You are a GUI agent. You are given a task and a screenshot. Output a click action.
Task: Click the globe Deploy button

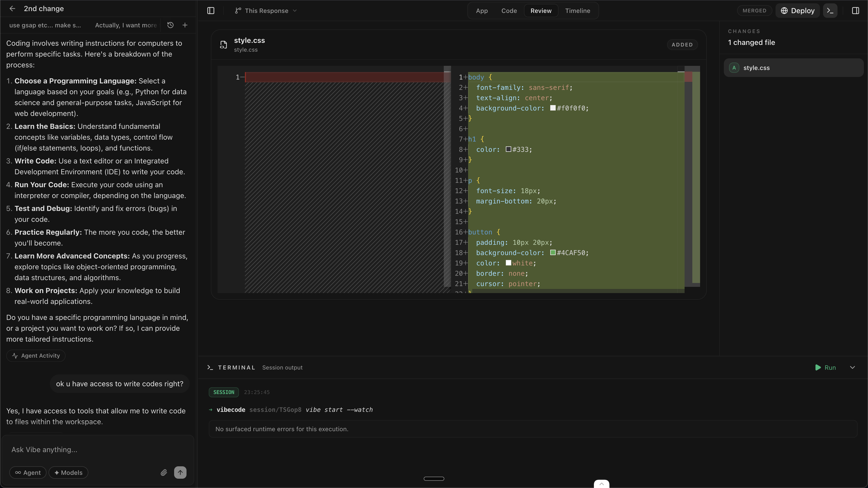coord(797,11)
